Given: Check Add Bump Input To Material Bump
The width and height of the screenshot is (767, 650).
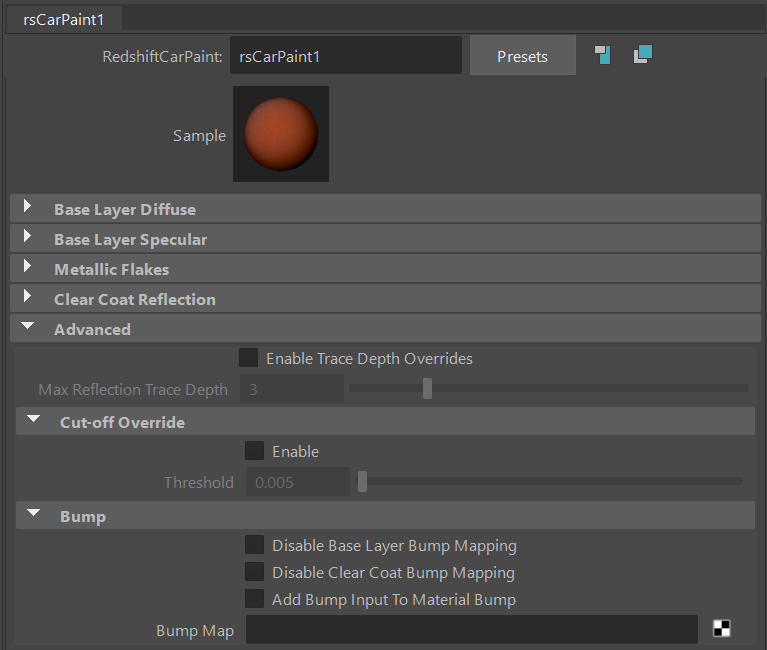Looking at the screenshot, I should (x=254, y=598).
